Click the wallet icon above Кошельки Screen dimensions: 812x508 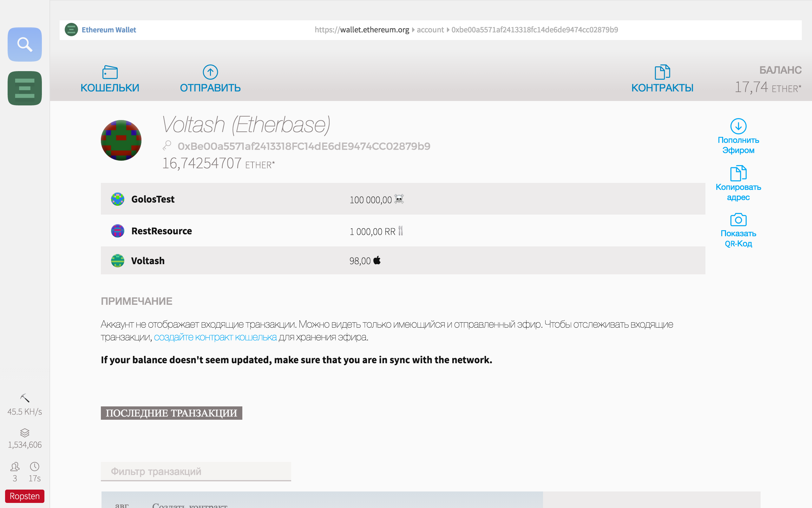[110, 72]
